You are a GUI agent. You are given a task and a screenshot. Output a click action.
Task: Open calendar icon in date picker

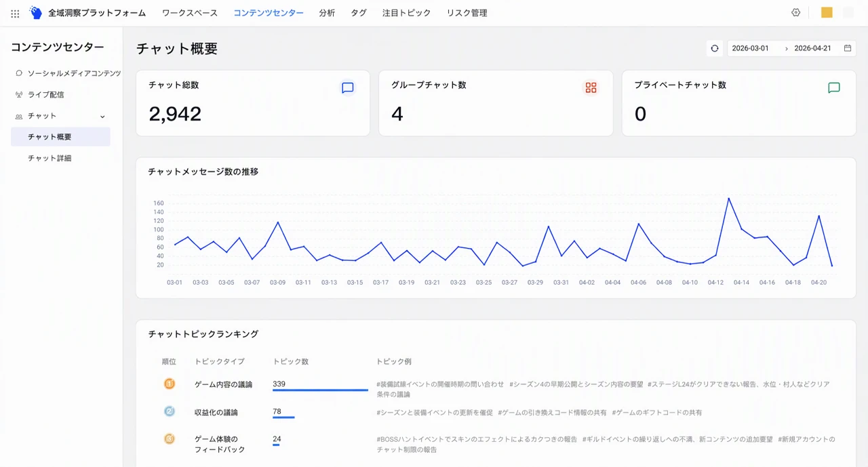848,48
